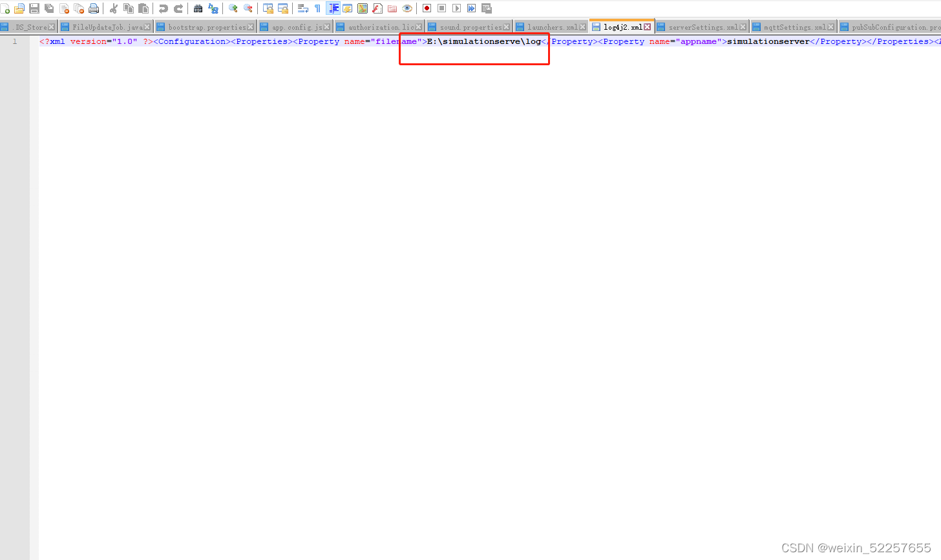The height and width of the screenshot is (560, 941).
Task: Save all open files
Action: click(x=49, y=8)
